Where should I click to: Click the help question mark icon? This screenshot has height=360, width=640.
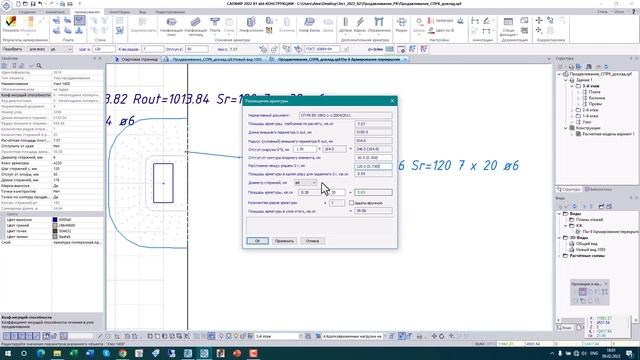(x=634, y=12)
